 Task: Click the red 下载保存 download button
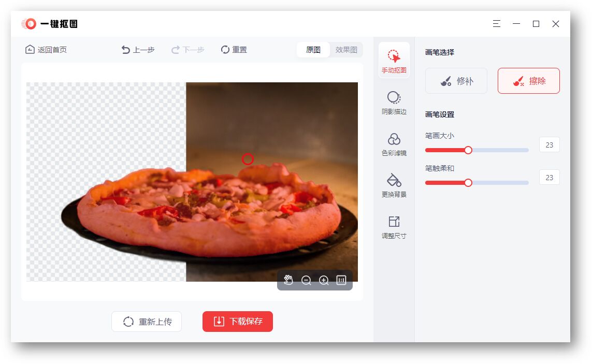coord(238,322)
